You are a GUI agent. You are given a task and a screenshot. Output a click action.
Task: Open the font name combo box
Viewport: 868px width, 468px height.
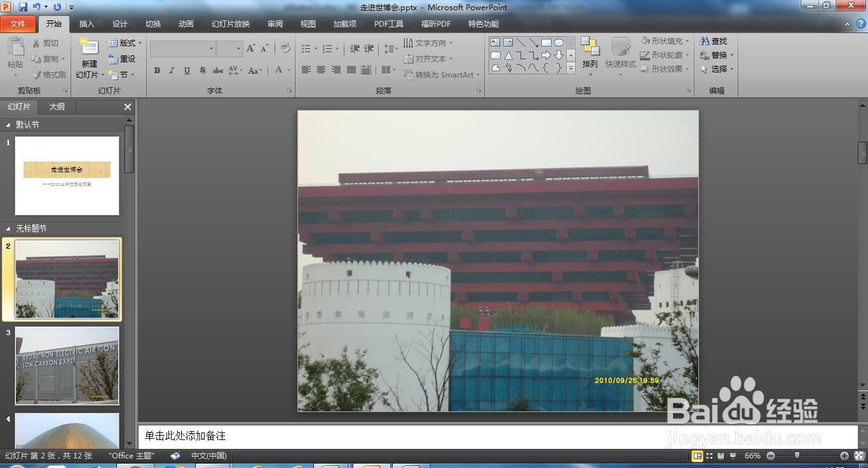click(183, 48)
